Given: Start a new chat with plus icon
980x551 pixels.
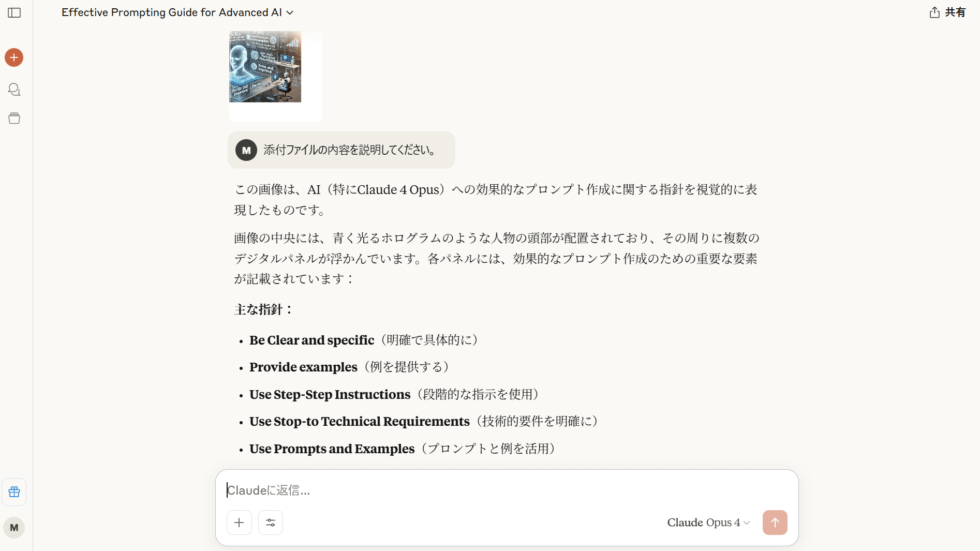Looking at the screenshot, I should click(x=14, y=57).
